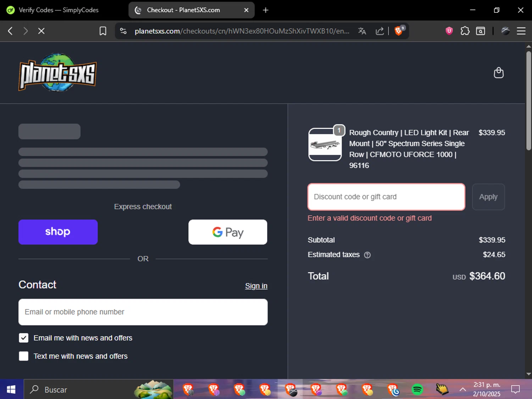This screenshot has width=532, height=399.
Task: Bookmark this page with the bookmark icon
Action: point(103,31)
